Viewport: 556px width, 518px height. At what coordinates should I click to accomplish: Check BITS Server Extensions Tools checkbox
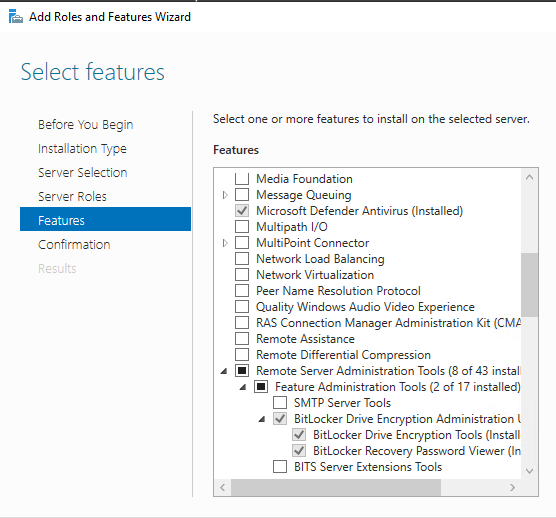(x=280, y=467)
